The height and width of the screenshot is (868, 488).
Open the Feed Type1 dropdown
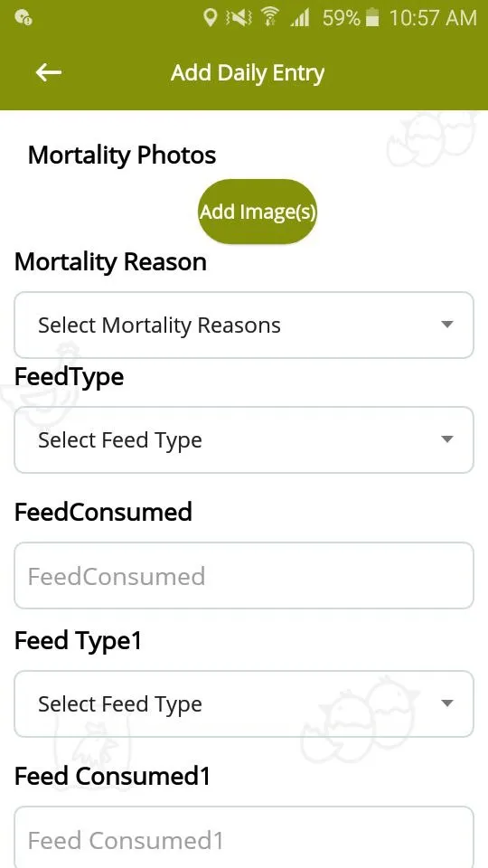tap(244, 703)
